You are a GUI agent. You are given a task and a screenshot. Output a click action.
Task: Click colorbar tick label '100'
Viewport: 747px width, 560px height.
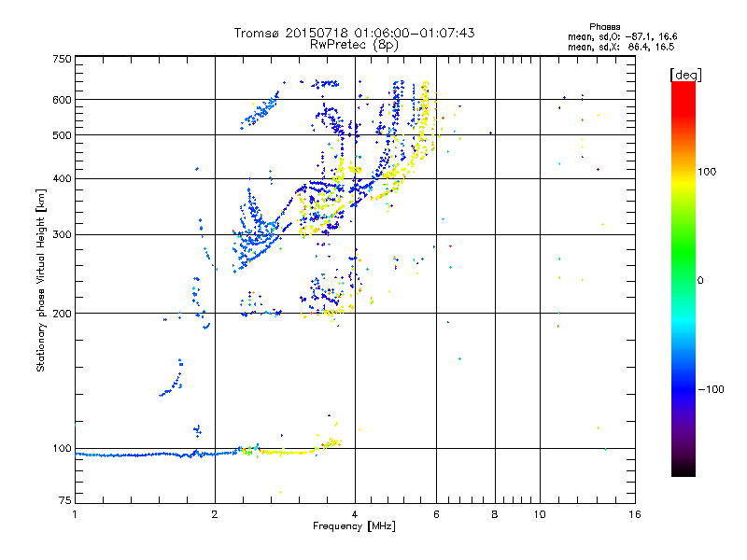707,172
